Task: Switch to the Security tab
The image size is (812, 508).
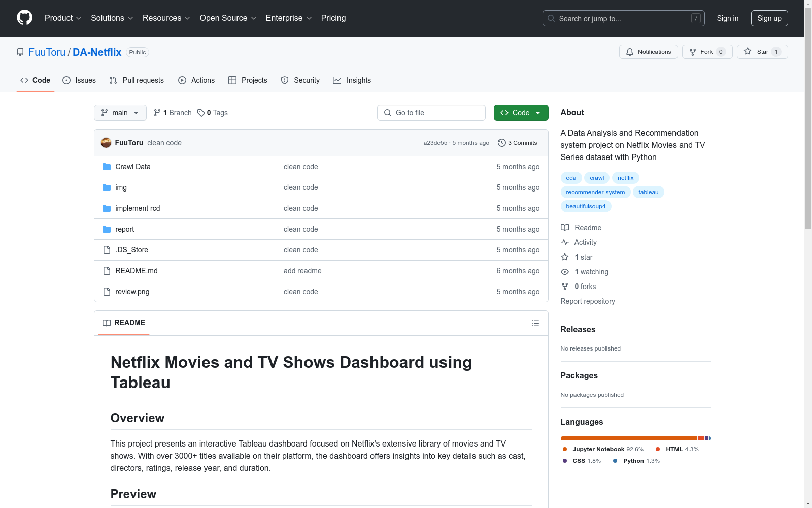Action: [300, 80]
